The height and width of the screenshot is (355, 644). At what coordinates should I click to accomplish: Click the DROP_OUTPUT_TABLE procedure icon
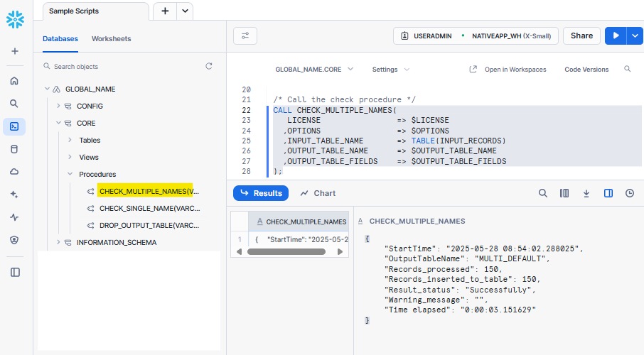tap(90, 225)
